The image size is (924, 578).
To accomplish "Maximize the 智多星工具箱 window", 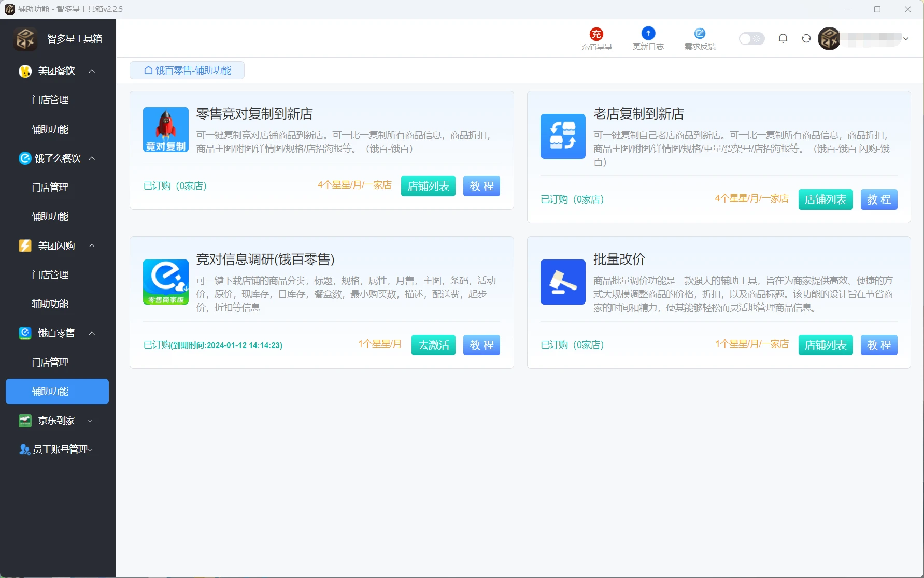I will pyautogui.click(x=877, y=9).
